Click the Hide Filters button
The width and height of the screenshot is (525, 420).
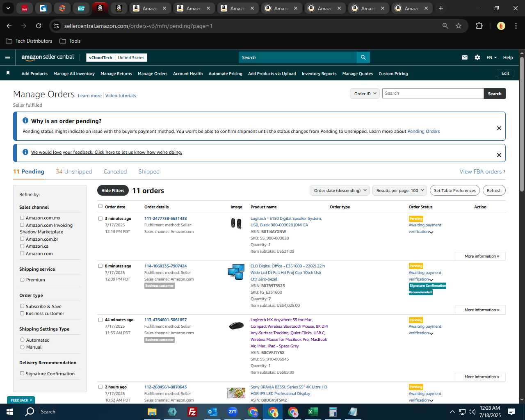(x=113, y=190)
